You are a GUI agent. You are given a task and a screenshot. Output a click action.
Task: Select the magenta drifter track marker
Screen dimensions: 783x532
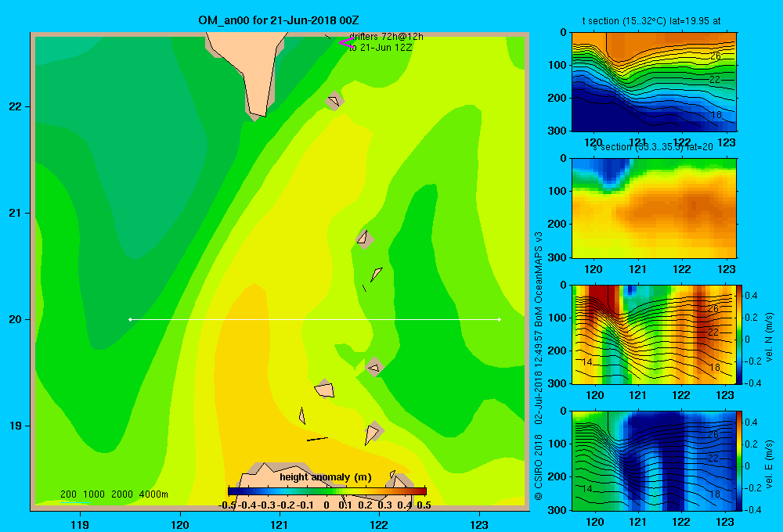346,43
